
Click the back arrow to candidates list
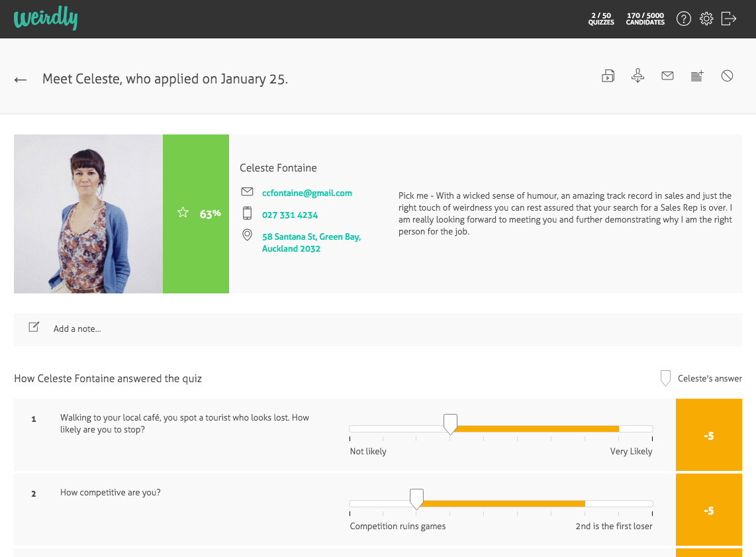[21, 79]
